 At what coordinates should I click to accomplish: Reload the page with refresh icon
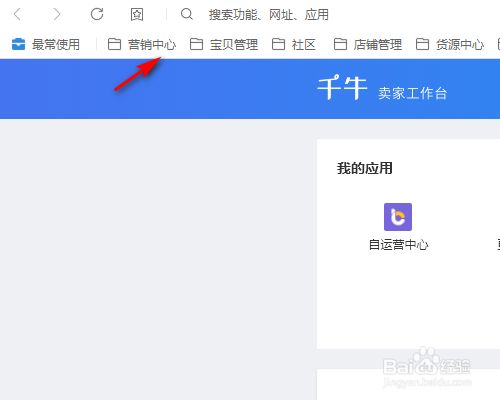(x=97, y=14)
